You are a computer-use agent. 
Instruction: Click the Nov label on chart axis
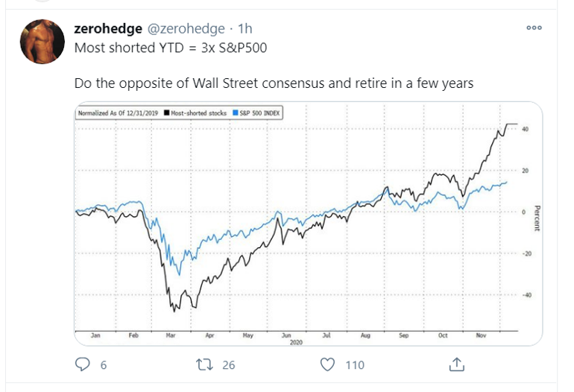[x=480, y=336]
